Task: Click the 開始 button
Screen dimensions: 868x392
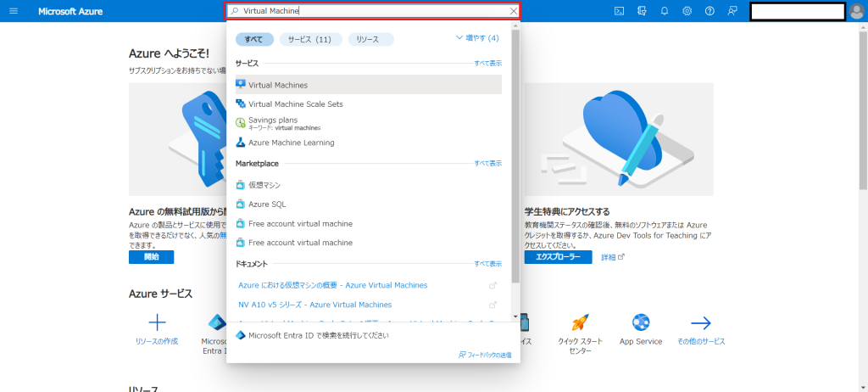Action: [x=151, y=257]
